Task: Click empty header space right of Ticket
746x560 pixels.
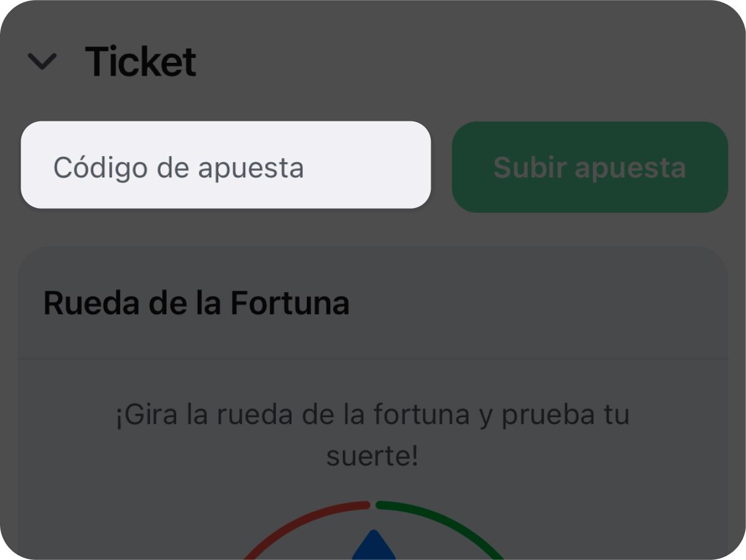Action: click(x=457, y=61)
